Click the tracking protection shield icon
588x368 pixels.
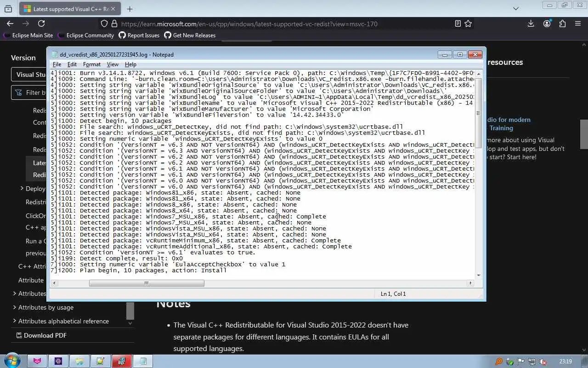(104, 23)
